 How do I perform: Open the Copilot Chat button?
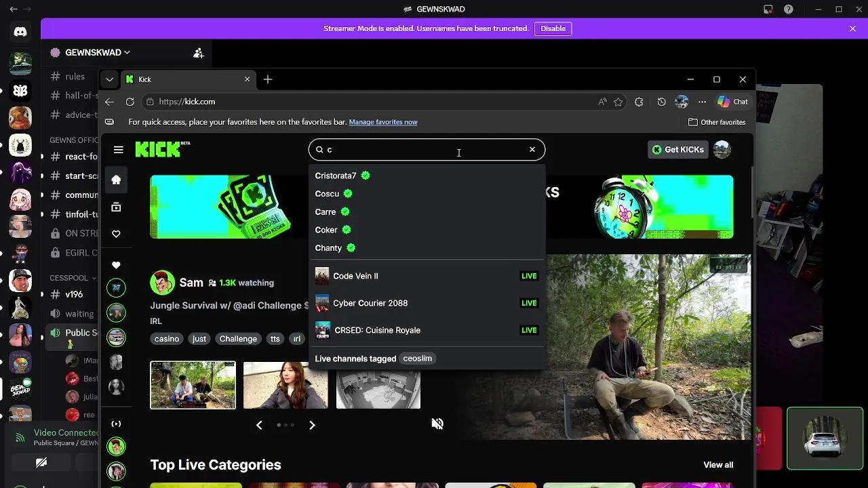(732, 102)
